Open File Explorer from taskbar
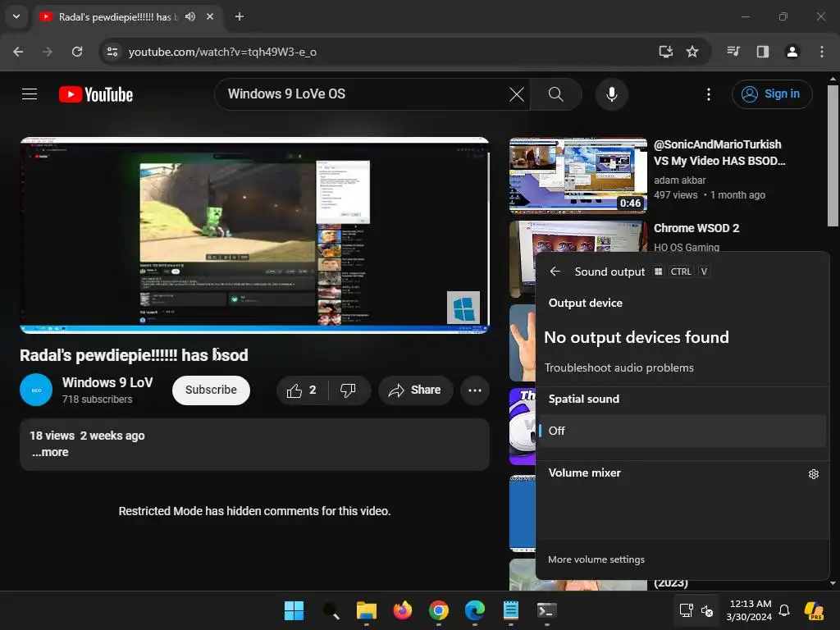 click(x=367, y=610)
